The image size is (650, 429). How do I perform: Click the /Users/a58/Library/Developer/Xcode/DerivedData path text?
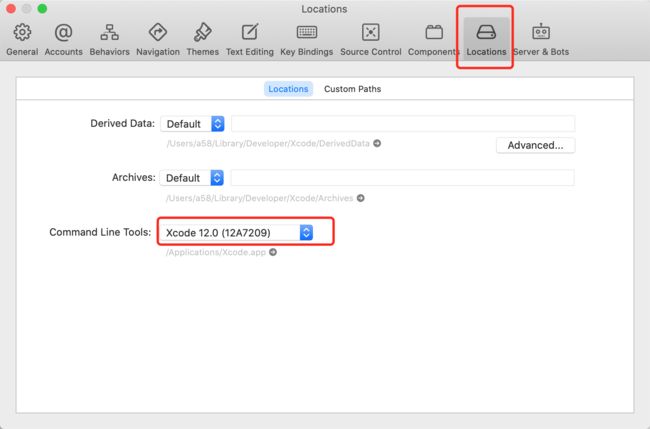[268, 143]
